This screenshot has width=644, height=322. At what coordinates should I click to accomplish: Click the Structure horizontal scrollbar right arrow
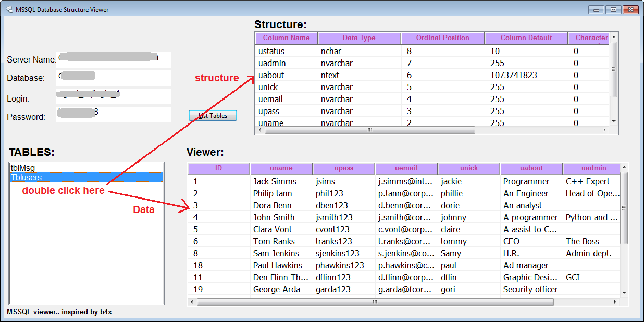tap(605, 130)
